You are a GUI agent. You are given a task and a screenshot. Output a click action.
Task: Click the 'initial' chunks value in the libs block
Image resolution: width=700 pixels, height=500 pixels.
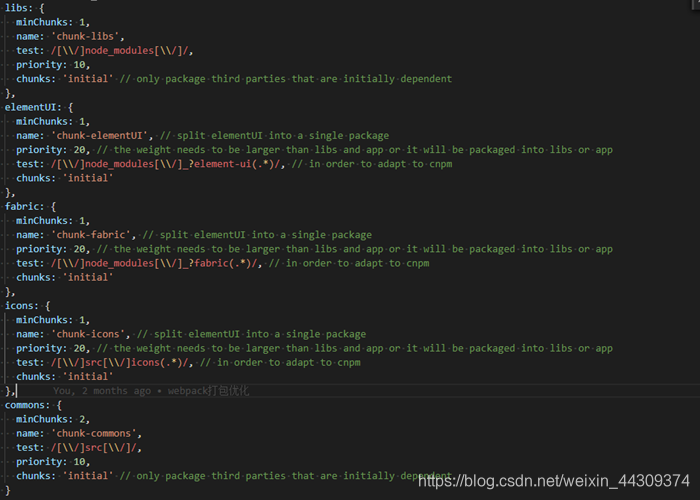tap(88, 79)
